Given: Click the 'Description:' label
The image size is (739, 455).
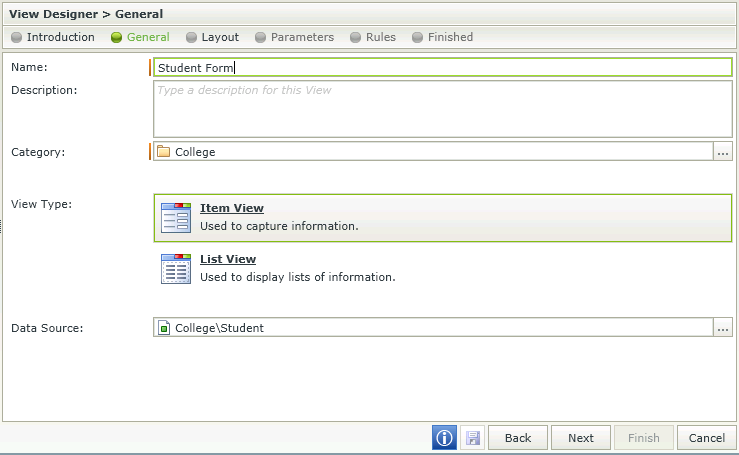Looking at the screenshot, I should 44,90.
